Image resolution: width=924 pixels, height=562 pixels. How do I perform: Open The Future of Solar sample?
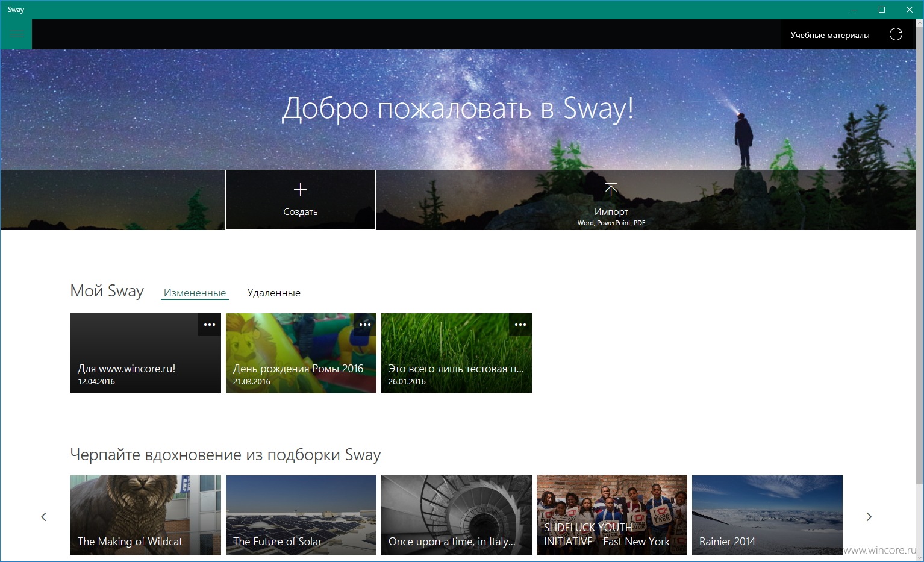point(301,515)
